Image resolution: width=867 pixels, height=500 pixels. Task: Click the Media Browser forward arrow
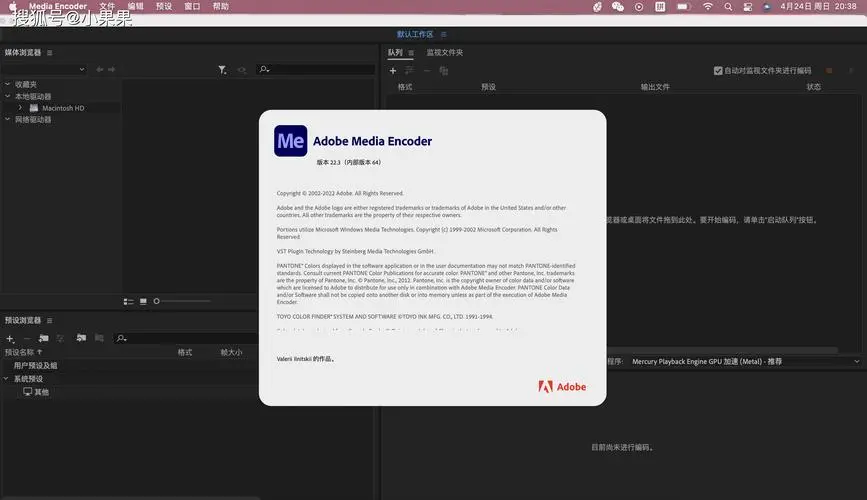[112, 69]
